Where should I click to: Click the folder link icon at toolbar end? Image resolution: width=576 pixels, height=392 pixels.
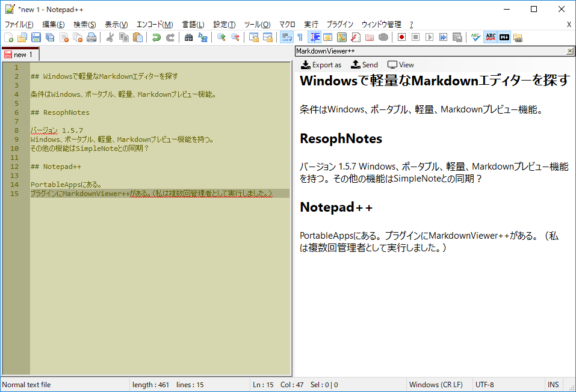pyautogui.click(x=518, y=37)
